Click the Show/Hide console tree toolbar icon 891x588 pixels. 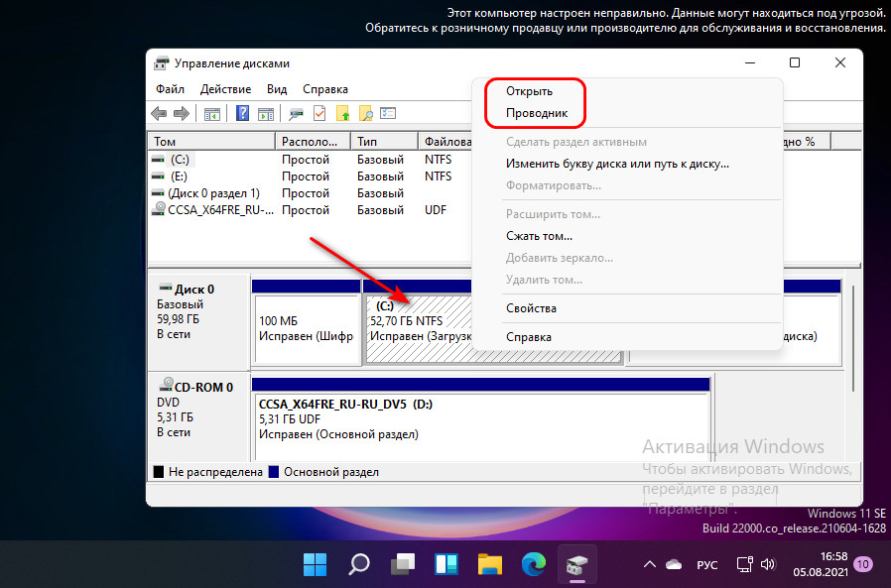point(212,113)
